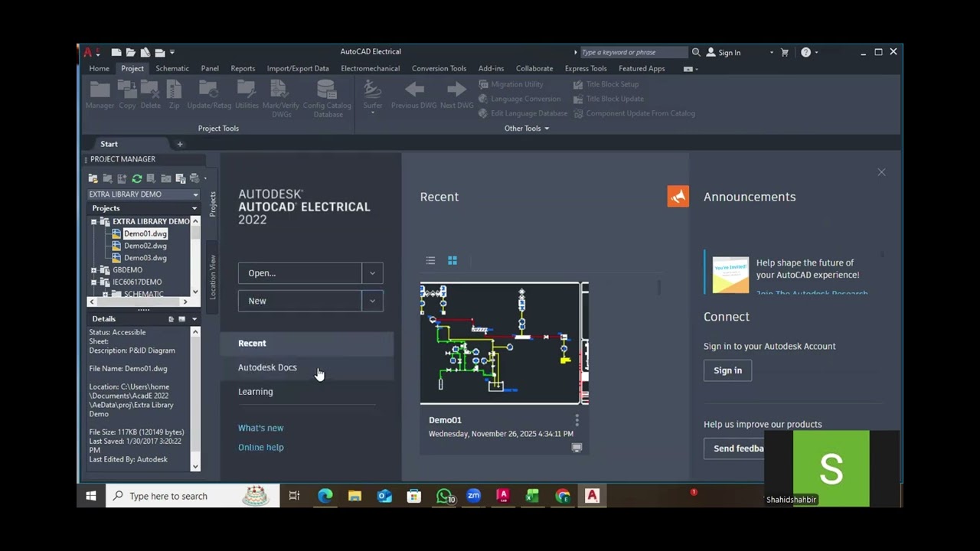Open the What's new link
980x551 pixels.
(x=260, y=428)
